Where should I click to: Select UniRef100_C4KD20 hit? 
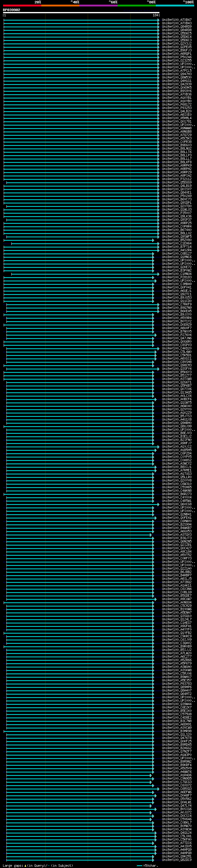[x=176, y=349]
